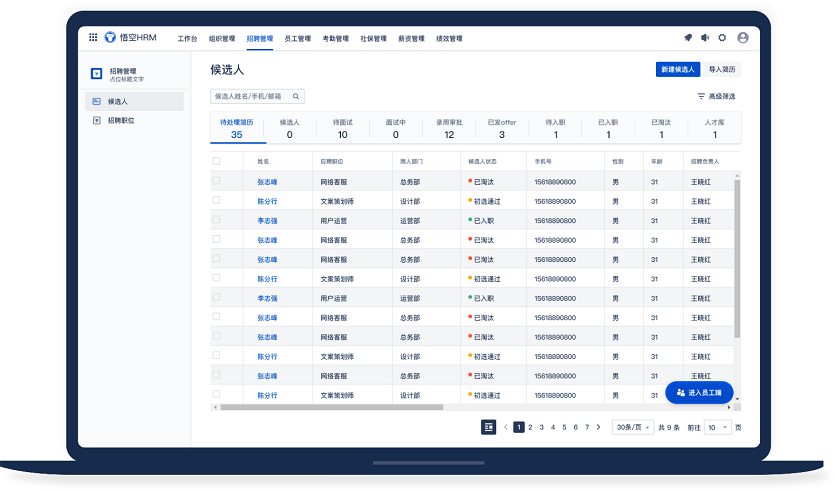Switch to the 待面试 tab
Screen dimensions: 835x491
[x=342, y=128]
